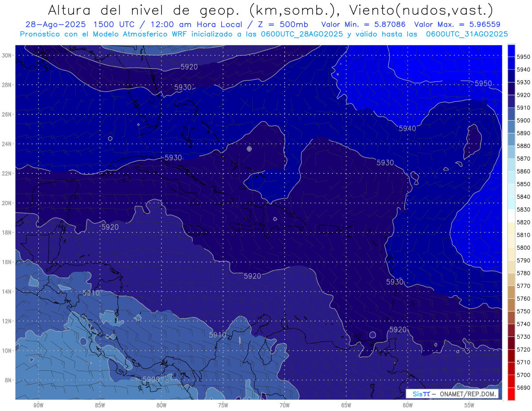Click the 75W longitude axis label

point(223,405)
